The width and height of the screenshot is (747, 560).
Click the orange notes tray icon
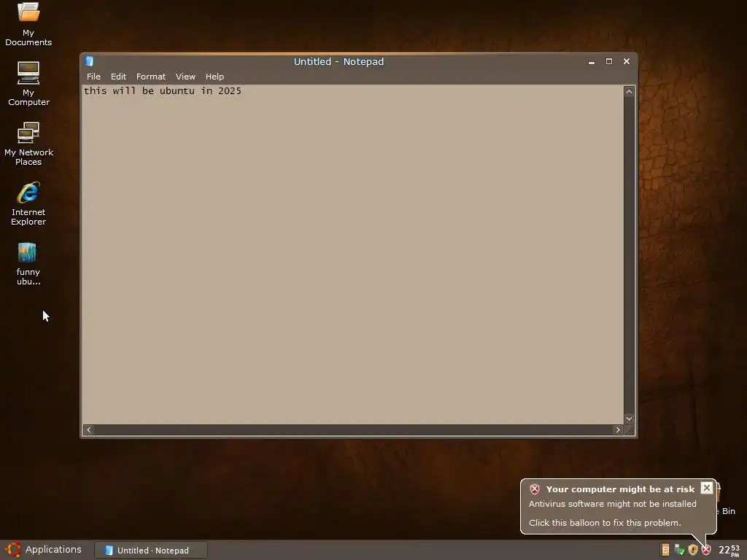[x=665, y=550]
